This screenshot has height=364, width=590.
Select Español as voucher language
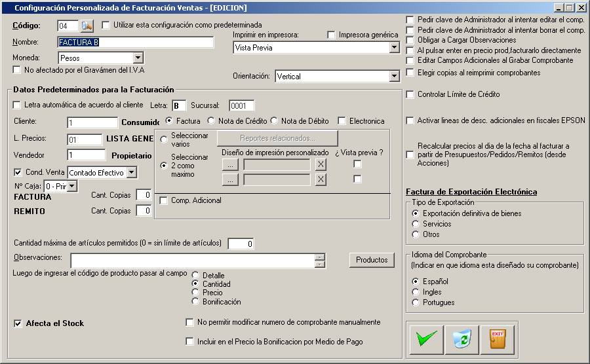416,282
